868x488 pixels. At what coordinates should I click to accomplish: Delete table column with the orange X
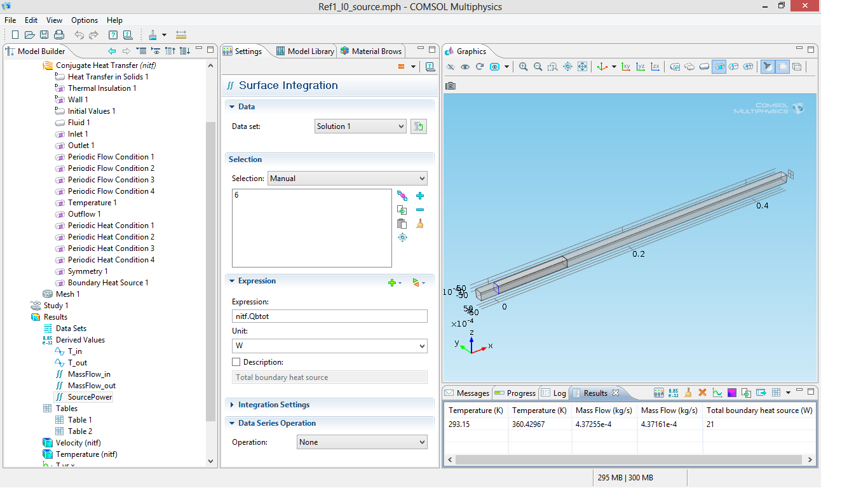click(702, 393)
